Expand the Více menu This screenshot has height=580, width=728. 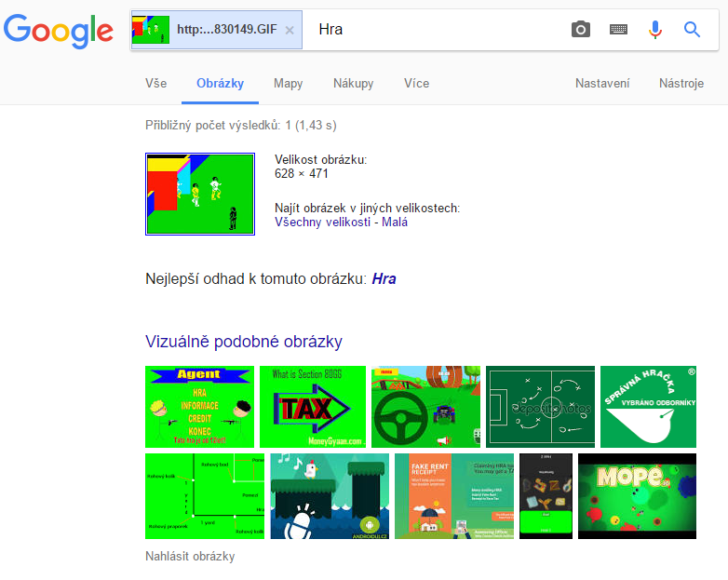click(416, 84)
